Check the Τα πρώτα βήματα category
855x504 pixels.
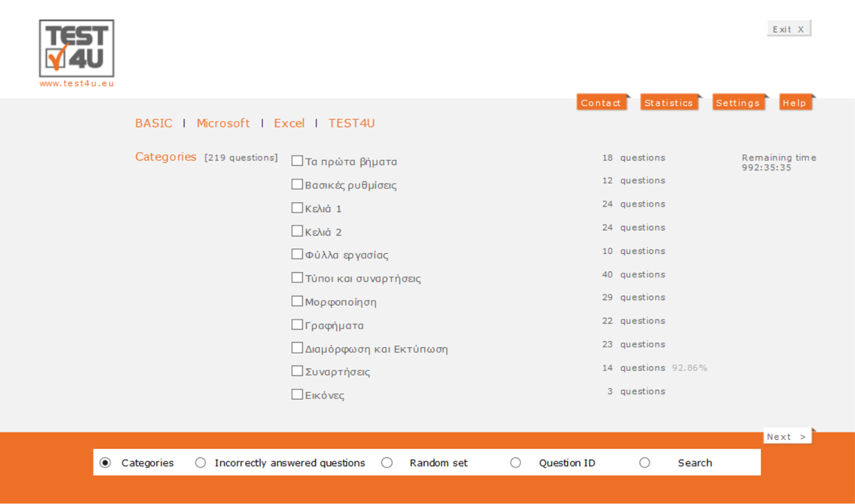[x=297, y=161]
